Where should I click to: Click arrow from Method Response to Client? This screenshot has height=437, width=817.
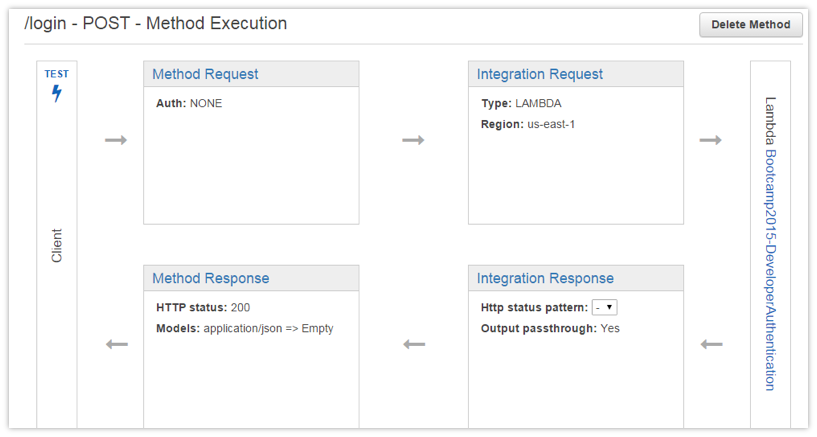[x=117, y=344]
